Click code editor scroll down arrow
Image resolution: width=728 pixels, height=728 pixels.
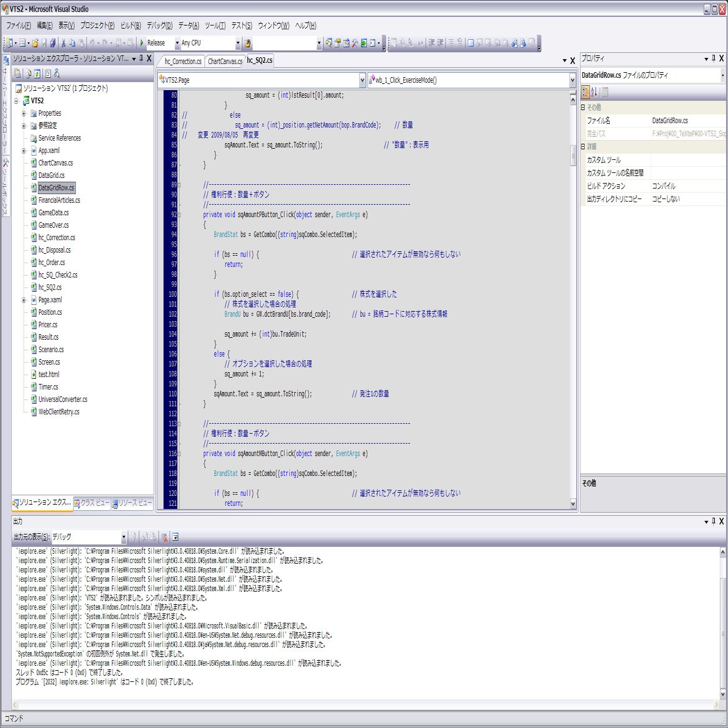click(x=573, y=503)
